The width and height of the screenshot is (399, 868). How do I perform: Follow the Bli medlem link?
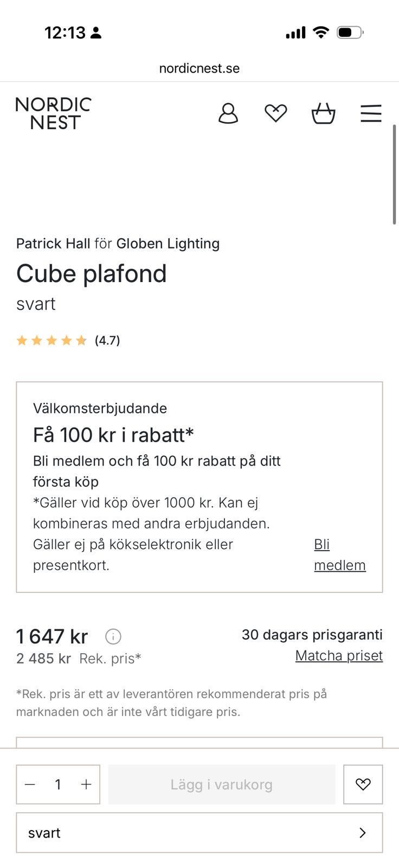pyautogui.click(x=340, y=554)
